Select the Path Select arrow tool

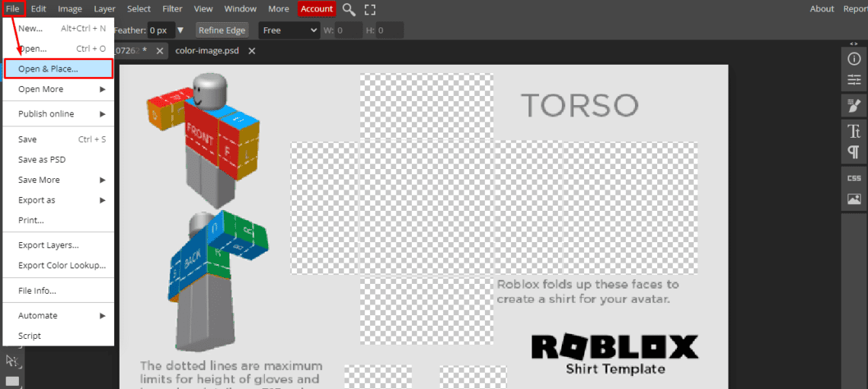12,361
